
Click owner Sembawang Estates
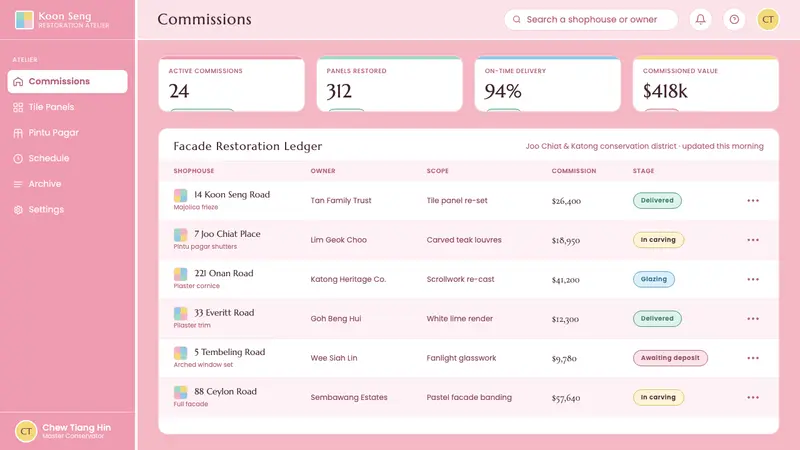(349, 397)
